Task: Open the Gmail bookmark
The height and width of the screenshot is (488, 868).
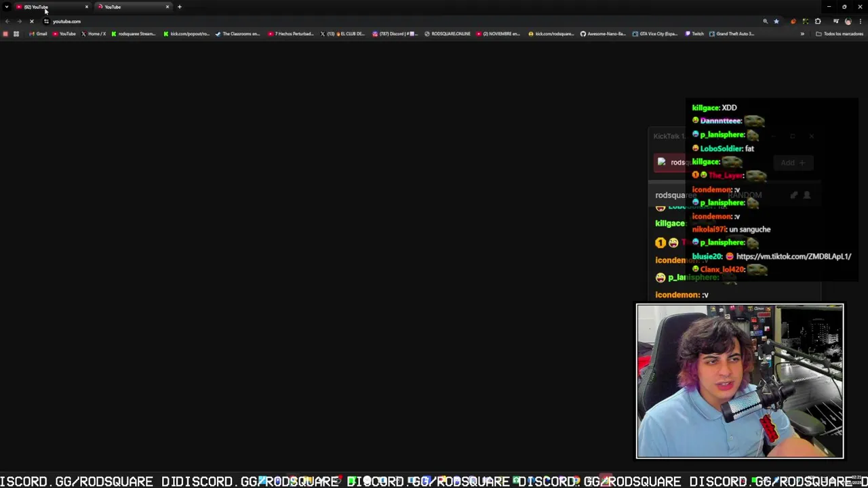Action: click(x=38, y=34)
